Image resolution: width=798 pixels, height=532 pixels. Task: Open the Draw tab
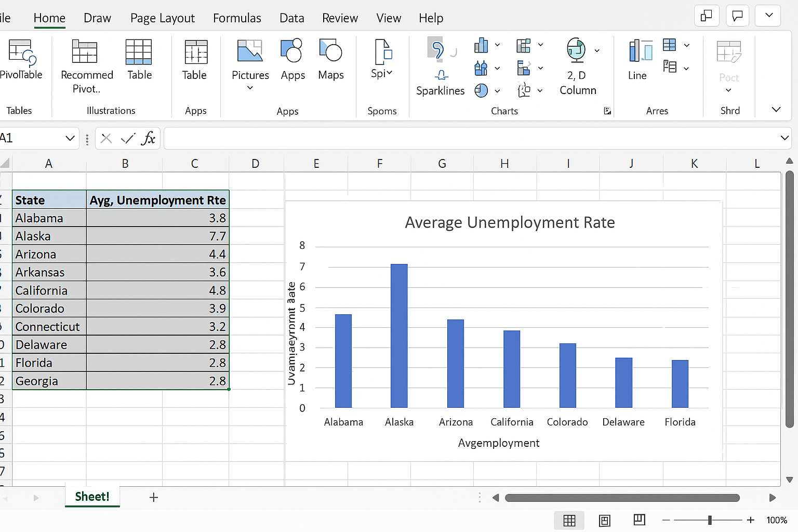(x=97, y=18)
